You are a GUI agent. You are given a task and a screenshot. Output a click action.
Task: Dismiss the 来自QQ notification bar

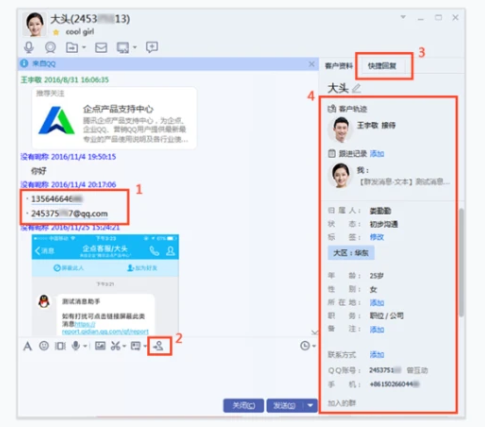311,64
